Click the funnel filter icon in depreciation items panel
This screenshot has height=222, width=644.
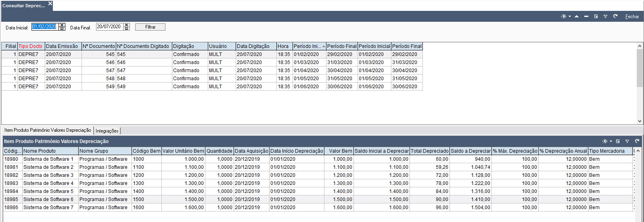point(627,141)
